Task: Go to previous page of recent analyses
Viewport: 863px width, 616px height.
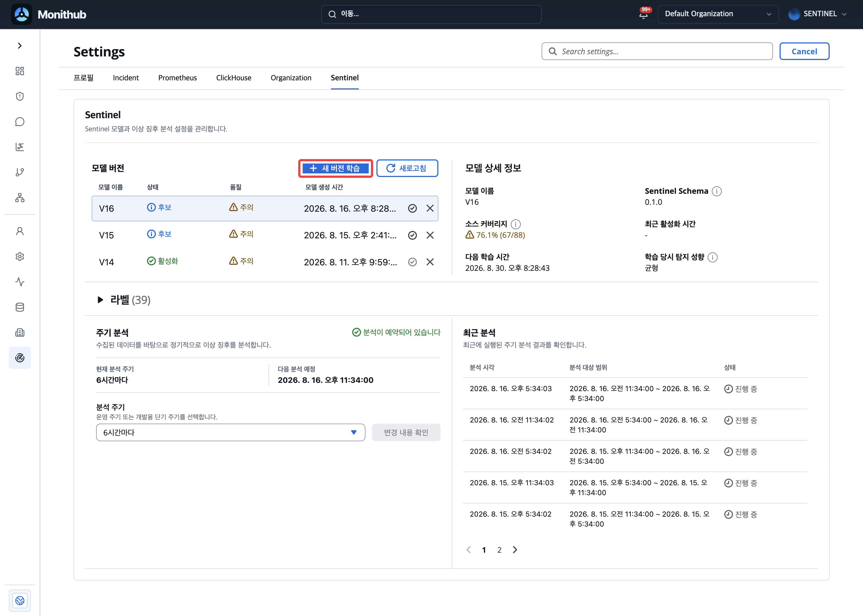Action: click(x=469, y=550)
